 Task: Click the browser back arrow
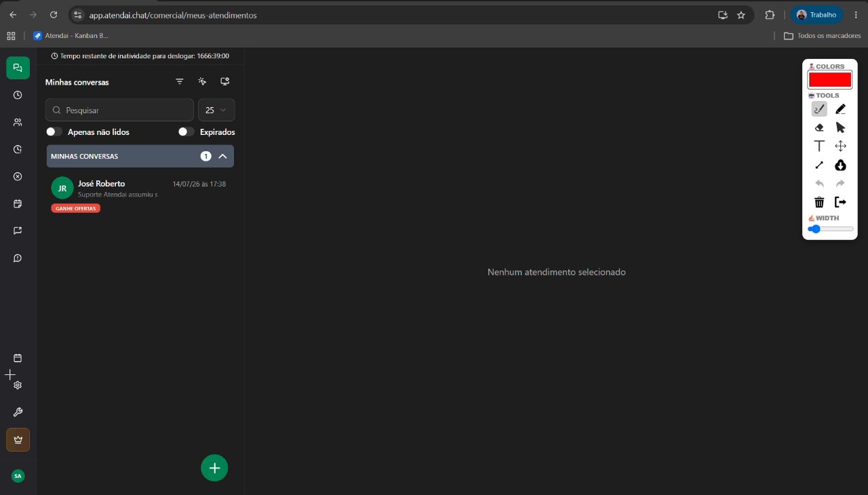pos(13,15)
